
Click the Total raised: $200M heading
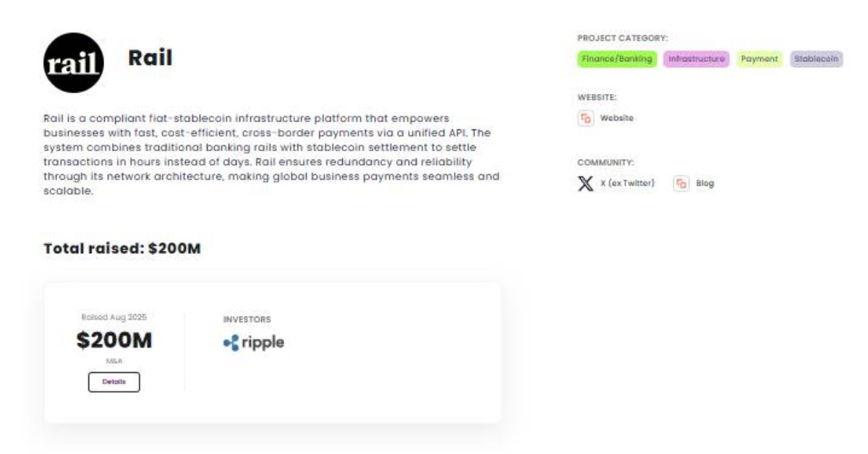122,249
